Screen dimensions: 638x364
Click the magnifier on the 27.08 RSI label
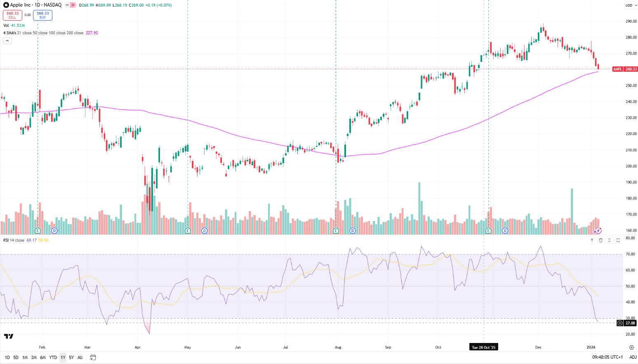tap(619, 323)
